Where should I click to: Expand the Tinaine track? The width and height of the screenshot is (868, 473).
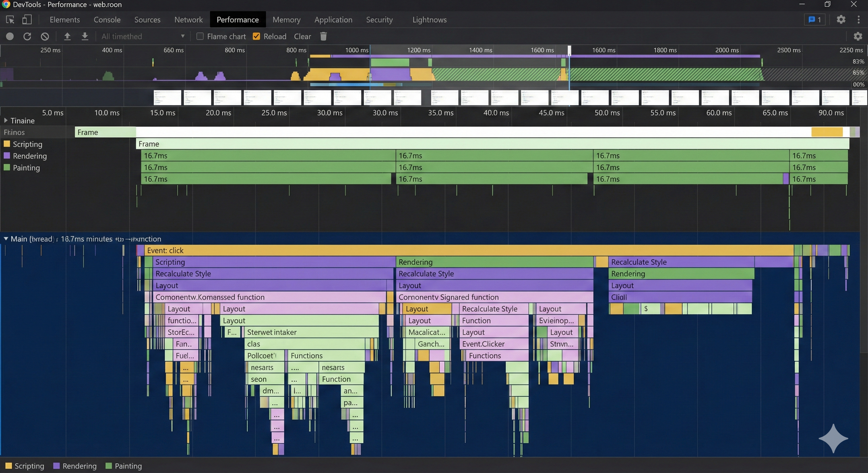pos(6,121)
